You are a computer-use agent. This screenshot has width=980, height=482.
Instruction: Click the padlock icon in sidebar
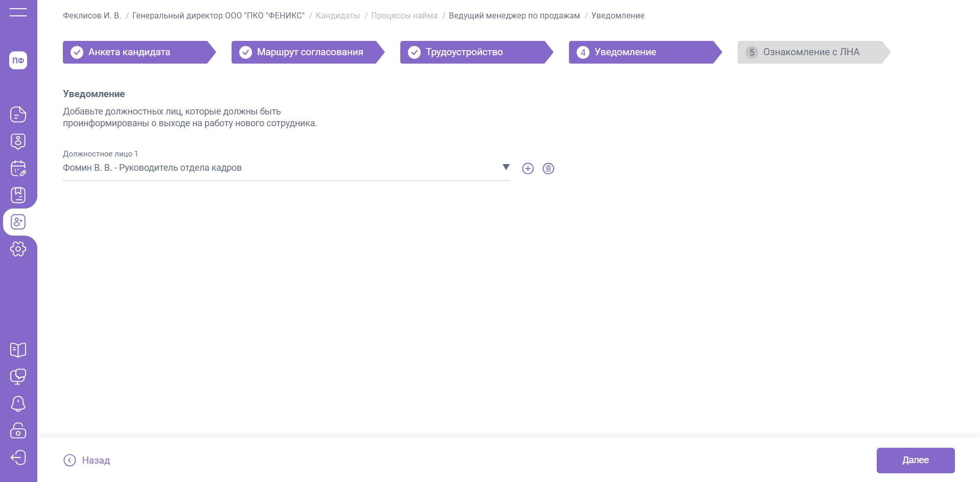pyautogui.click(x=18, y=430)
